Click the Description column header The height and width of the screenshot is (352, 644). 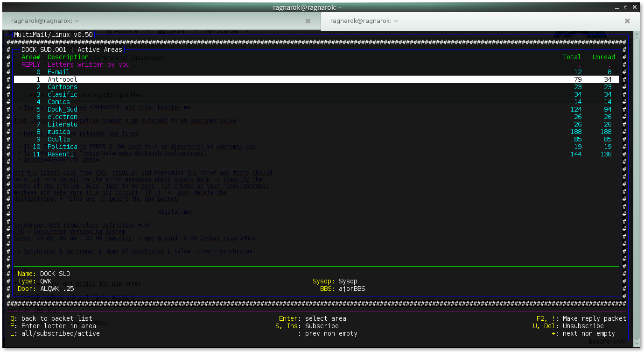(68, 57)
